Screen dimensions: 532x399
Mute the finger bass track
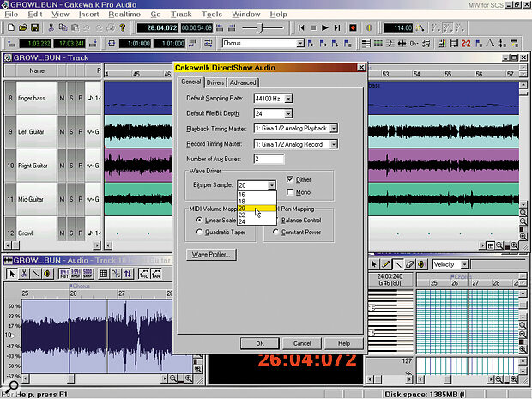62,98
